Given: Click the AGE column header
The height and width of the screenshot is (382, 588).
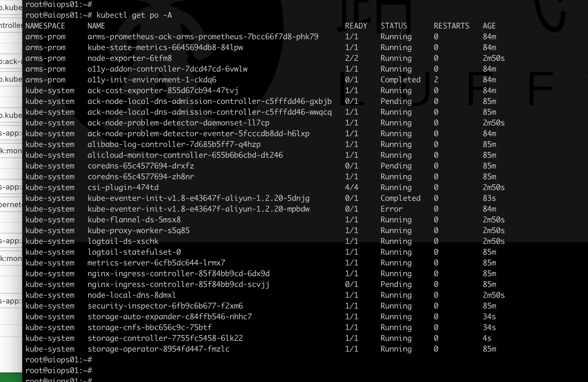Looking at the screenshot, I should tap(489, 26).
